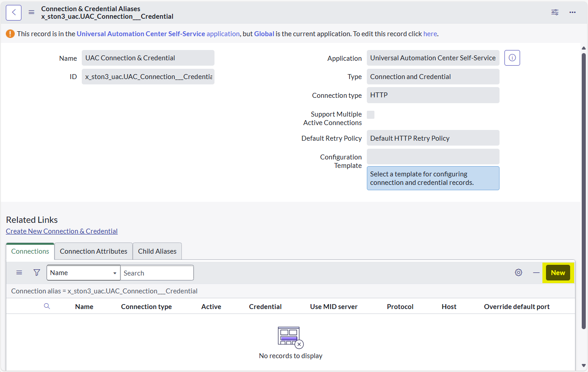588x372 pixels.
Task: Click the ID field value
Action: [148, 77]
